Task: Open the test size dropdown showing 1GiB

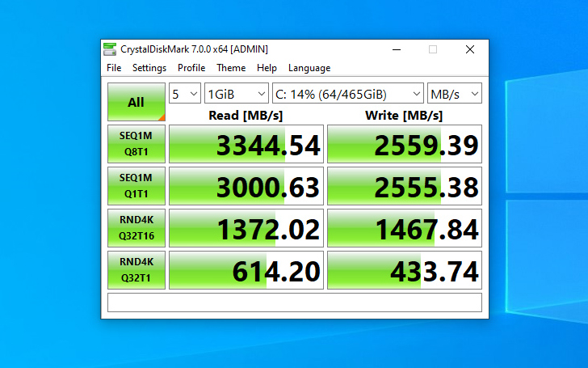Action: click(237, 93)
